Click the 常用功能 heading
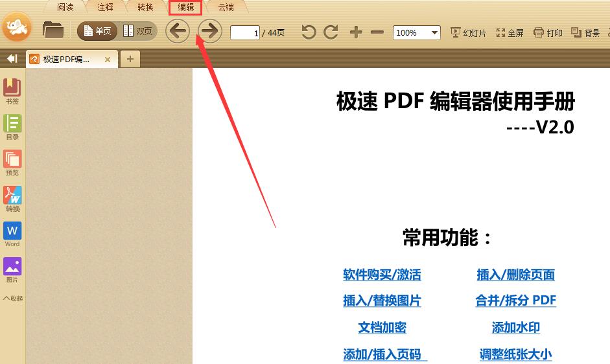 (x=447, y=238)
